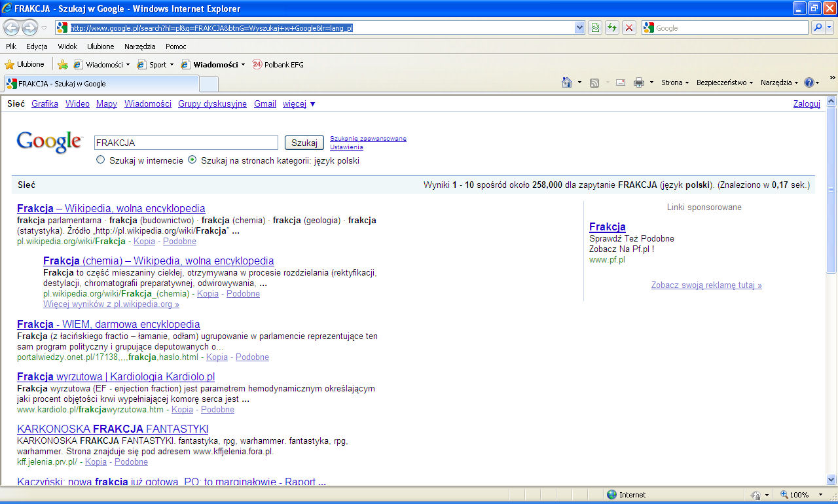Click the protected mode lock icon in status bar
Viewport: 838px width, 504px height.
click(x=756, y=495)
